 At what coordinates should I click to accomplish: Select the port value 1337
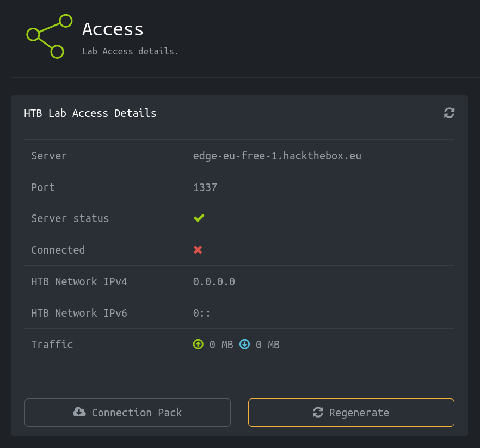[x=205, y=187]
